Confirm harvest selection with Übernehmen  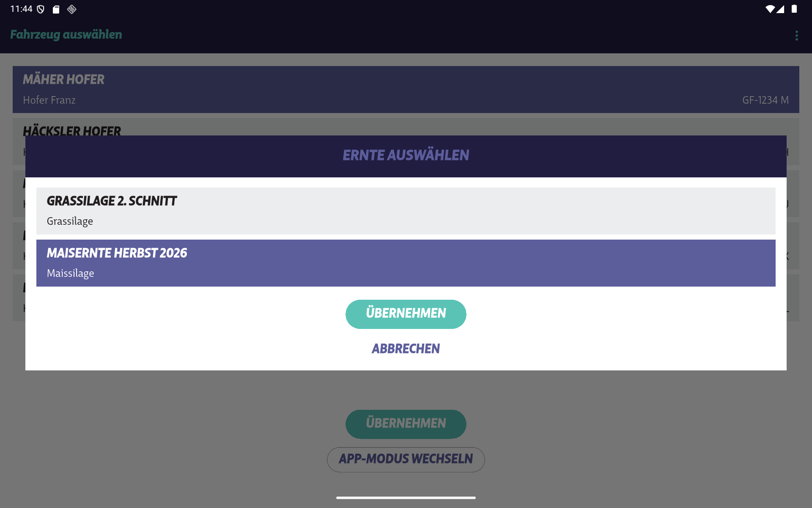[x=406, y=314]
